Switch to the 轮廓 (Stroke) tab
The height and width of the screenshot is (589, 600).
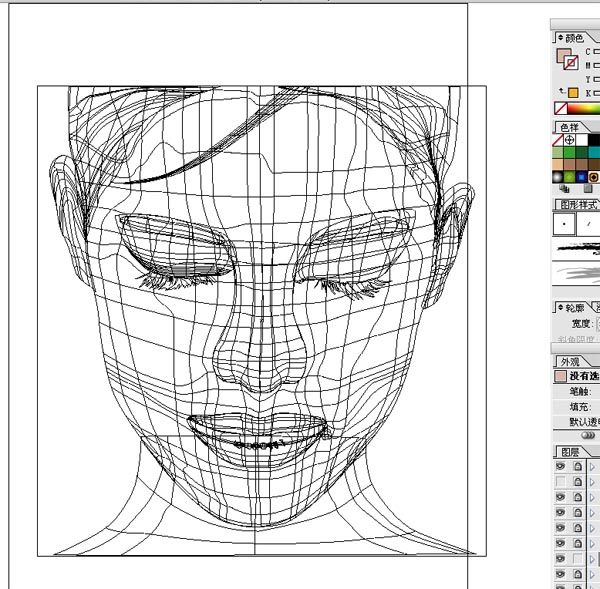click(575, 308)
